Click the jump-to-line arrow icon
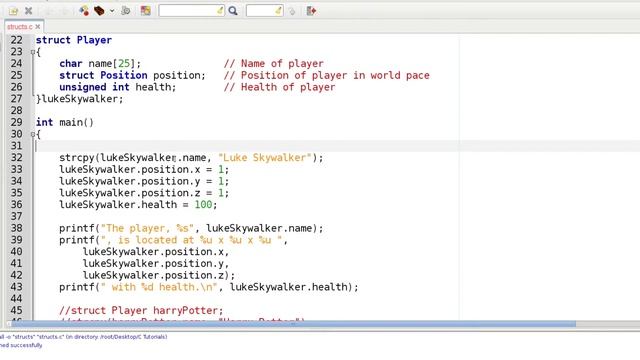Image resolution: width=640 pixels, height=360 pixels. (x=292, y=11)
